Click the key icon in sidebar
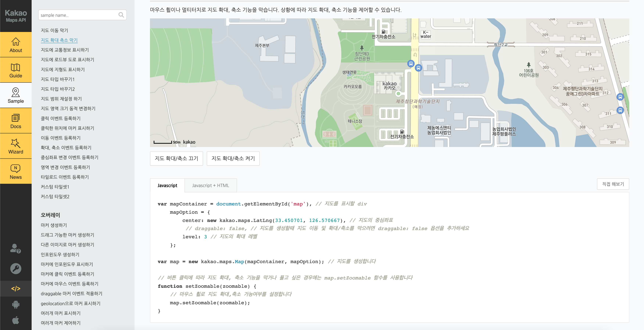 point(15,269)
